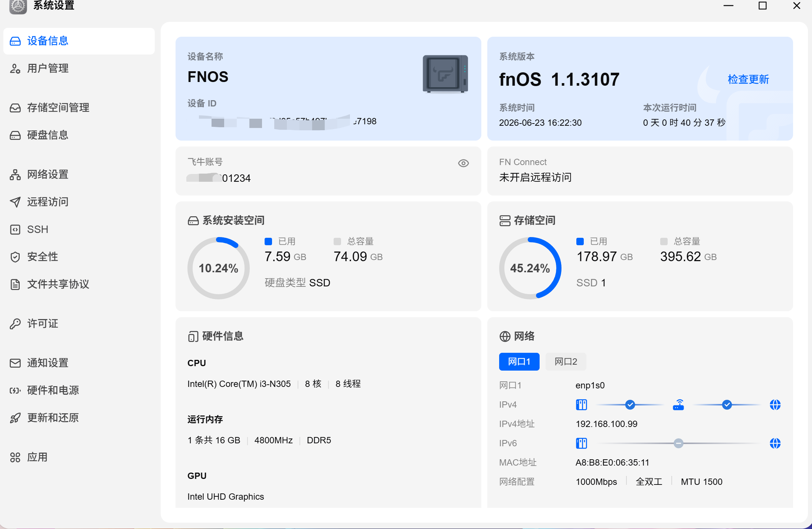Click CPU model Intel(R) Core(TM) i3-N305
Image resolution: width=812 pixels, height=529 pixels.
[x=239, y=384]
